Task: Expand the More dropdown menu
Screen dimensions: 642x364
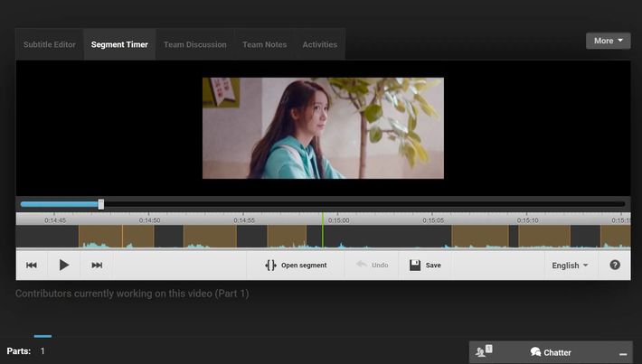Action: [608, 41]
